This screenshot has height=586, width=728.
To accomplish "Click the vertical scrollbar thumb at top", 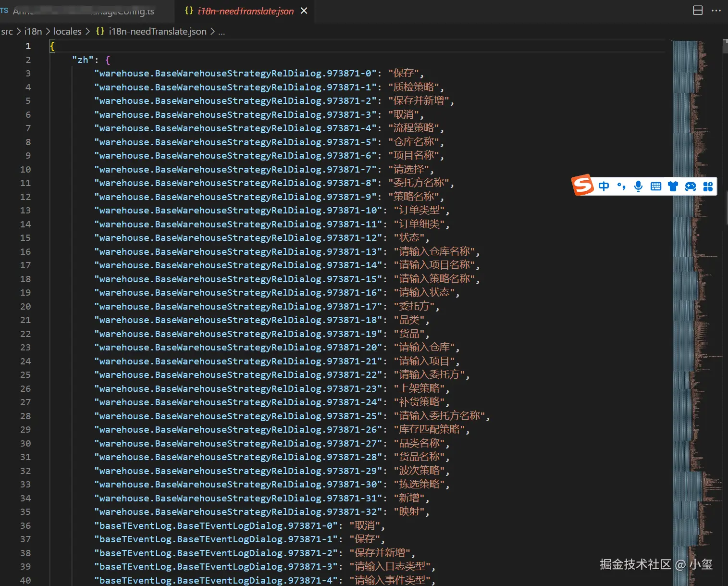I will 725,46.
